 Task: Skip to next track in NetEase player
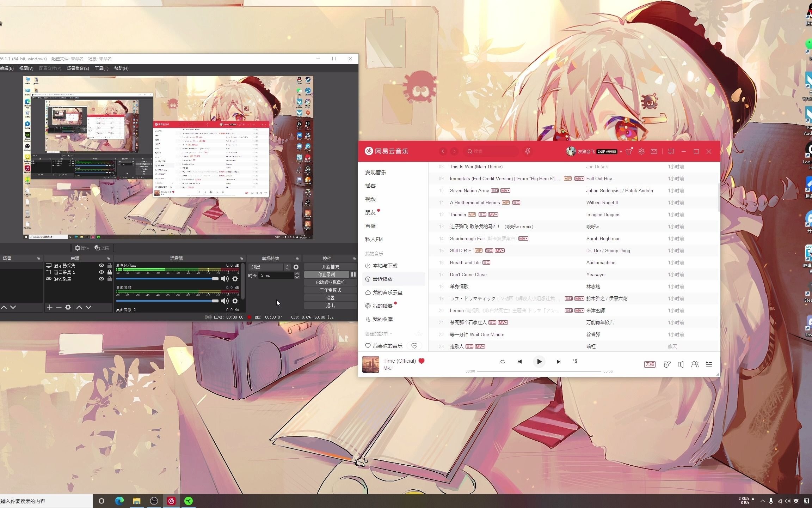point(558,362)
